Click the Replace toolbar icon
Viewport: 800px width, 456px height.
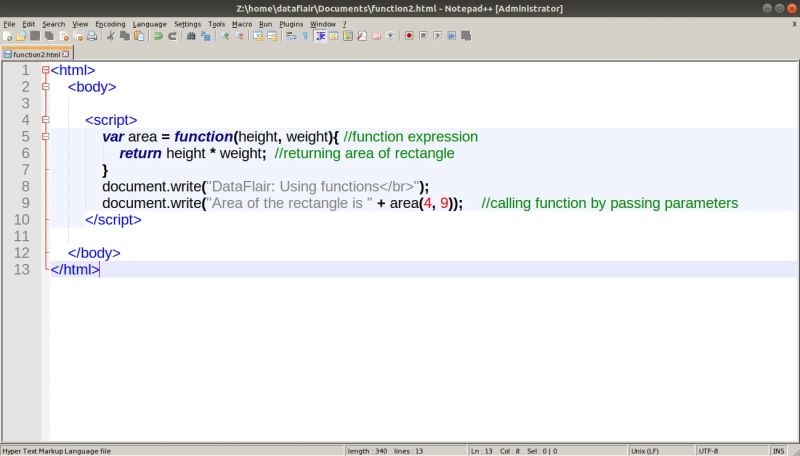(206, 36)
